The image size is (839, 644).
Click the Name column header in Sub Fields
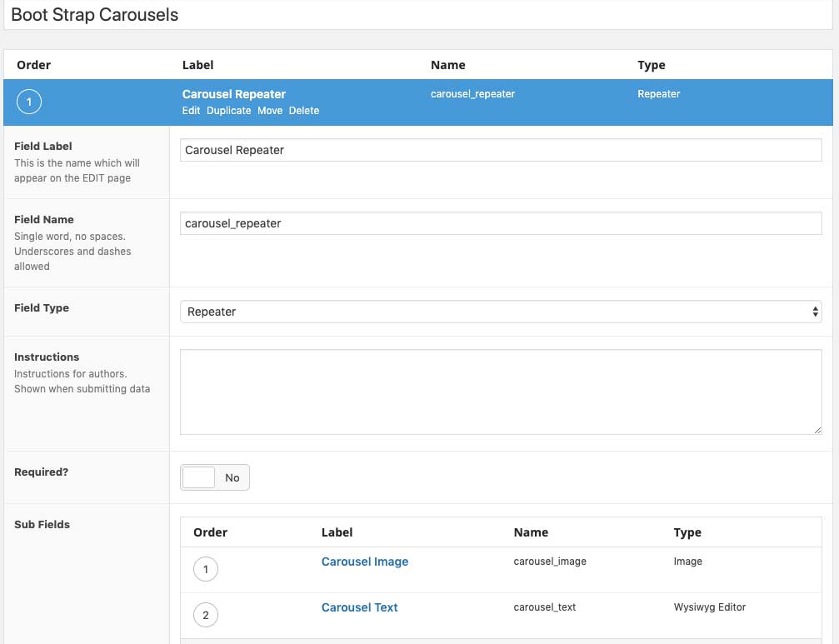(531, 532)
